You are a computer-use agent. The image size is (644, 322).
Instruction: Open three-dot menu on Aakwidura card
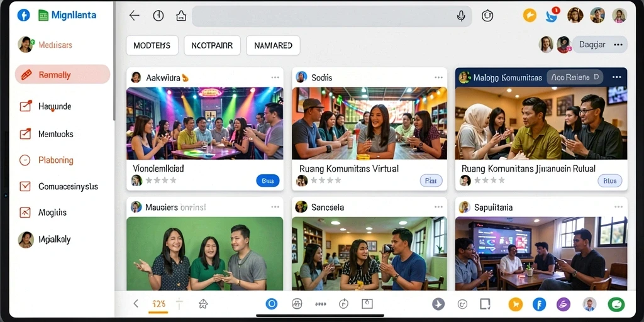coord(275,77)
